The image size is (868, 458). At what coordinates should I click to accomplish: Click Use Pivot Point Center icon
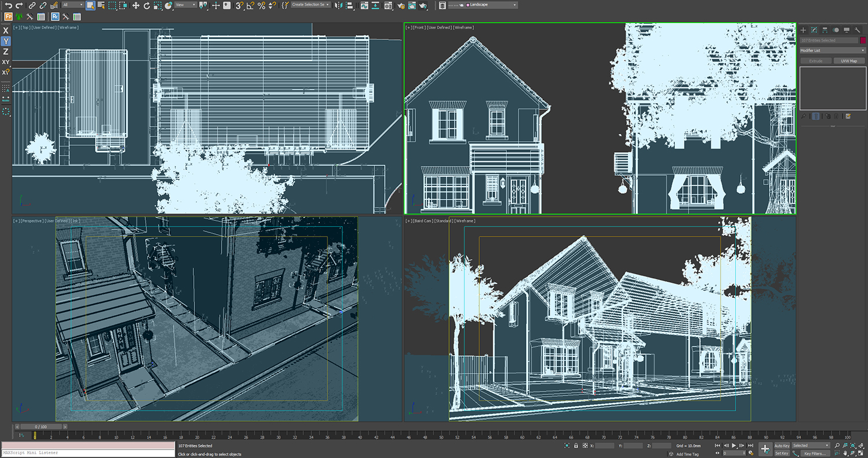coord(204,5)
